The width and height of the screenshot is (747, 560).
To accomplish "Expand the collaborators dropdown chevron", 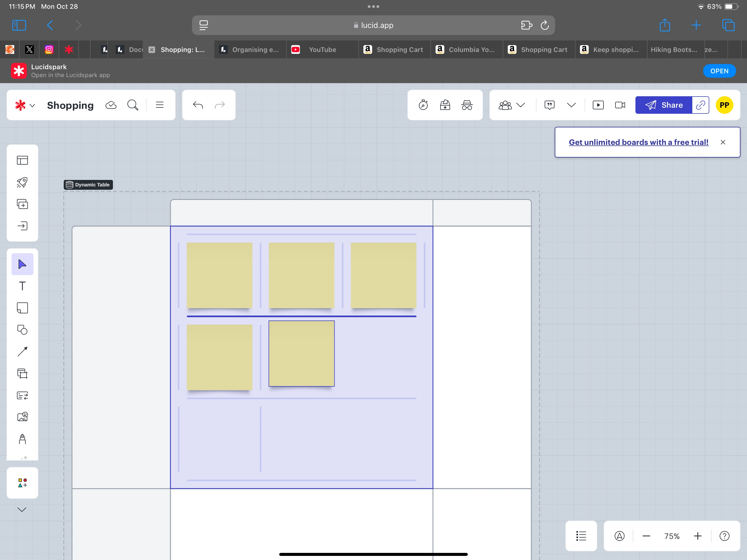I will coord(521,105).
